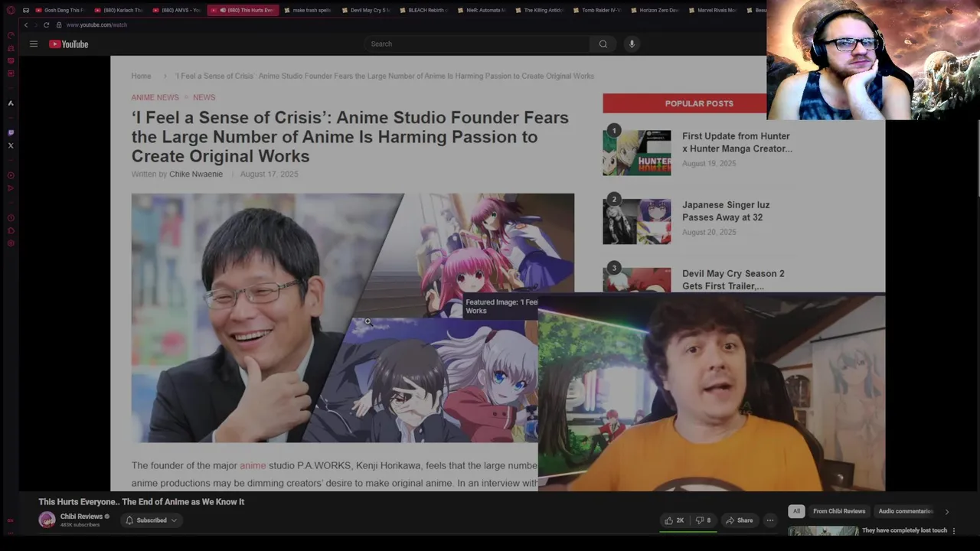Screen dimensions: 980x551
Task: Go back with the browser back arrow
Action: [x=26, y=24]
